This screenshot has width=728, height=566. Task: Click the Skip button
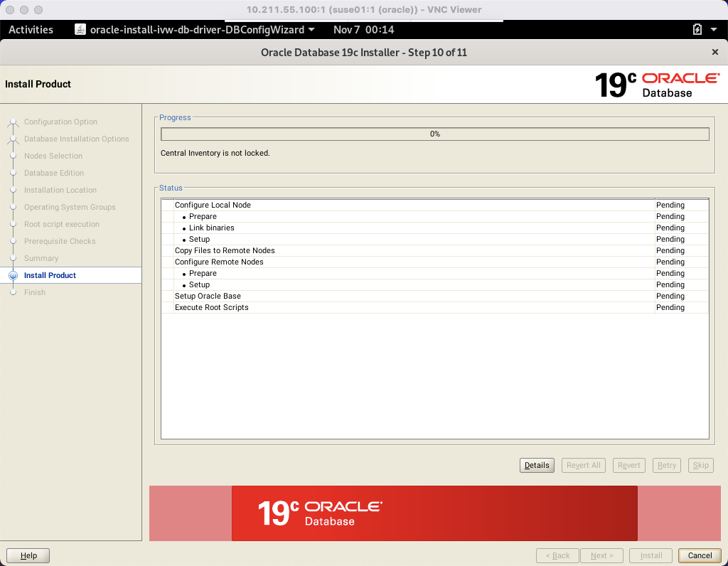[x=700, y=465]
